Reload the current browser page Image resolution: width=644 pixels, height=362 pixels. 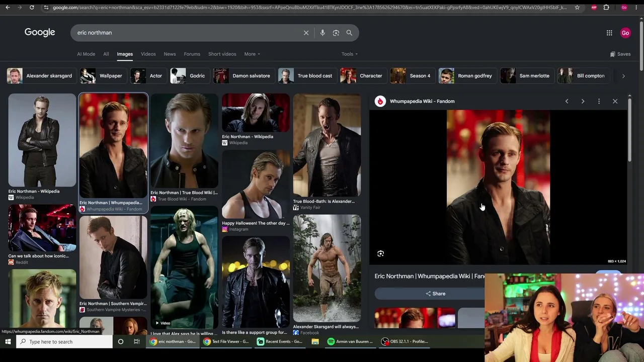32,8
